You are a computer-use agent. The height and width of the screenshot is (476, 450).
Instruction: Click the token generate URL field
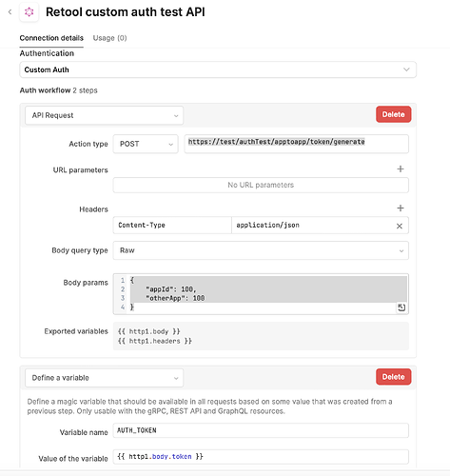[x=296, y=144]
